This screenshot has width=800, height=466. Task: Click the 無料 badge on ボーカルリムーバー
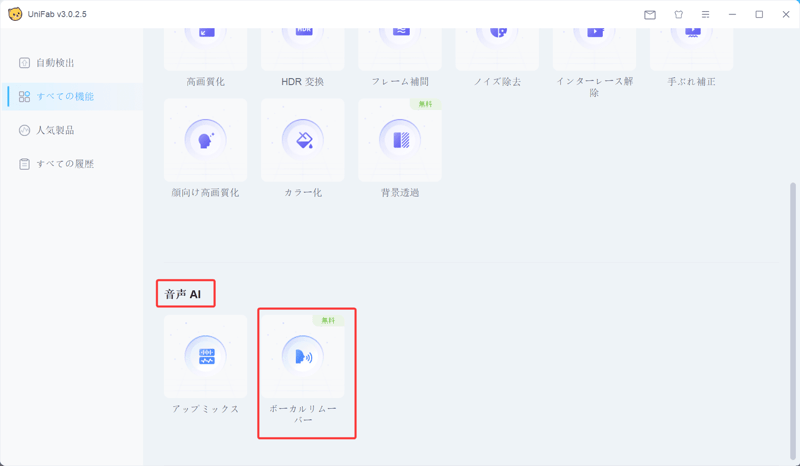(328, 321)
